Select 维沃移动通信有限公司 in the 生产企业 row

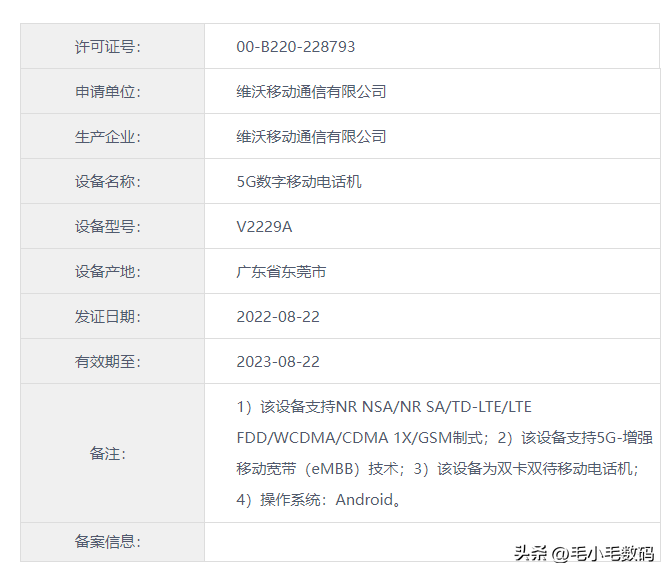311,137
